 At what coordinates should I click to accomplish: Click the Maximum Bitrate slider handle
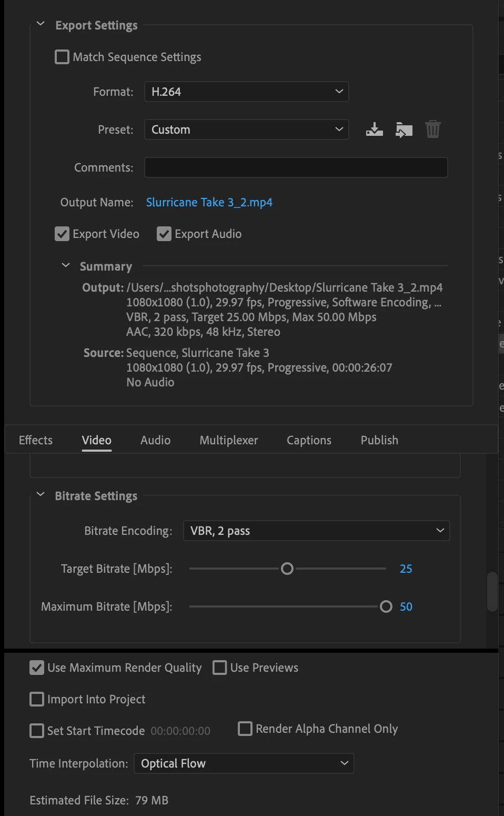[x=386, y=606]
